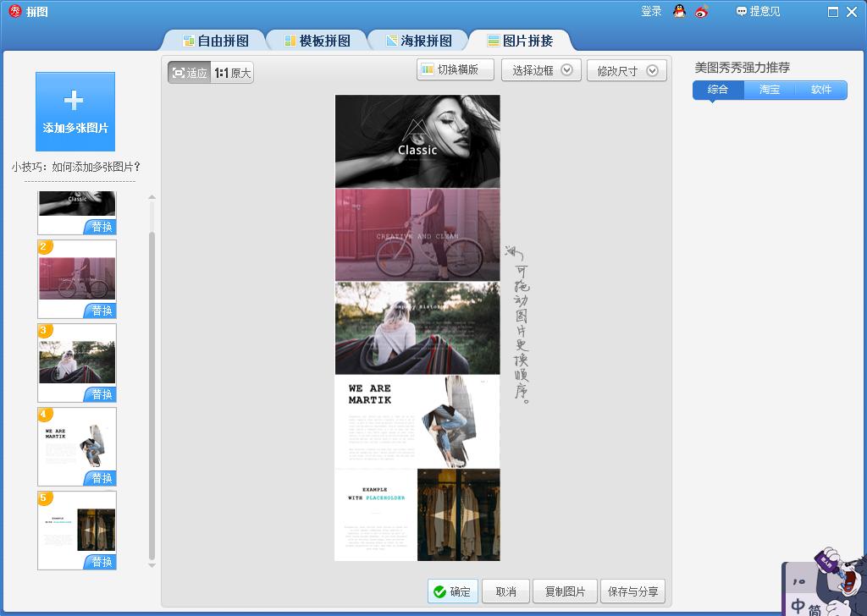Click the 提意见 feedback bubble icon
The height and width of the screenshot is (616, 867).
pos(742,12)
